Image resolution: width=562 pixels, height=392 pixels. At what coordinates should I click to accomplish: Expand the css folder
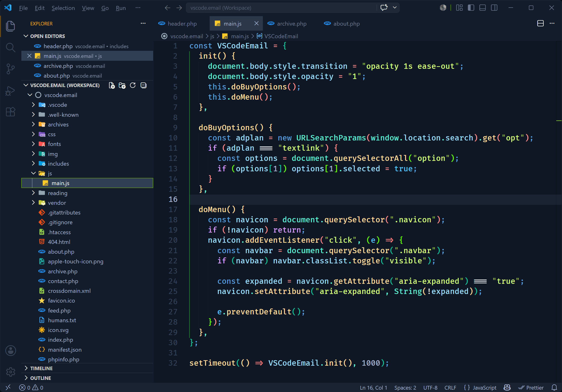(33, 134)
